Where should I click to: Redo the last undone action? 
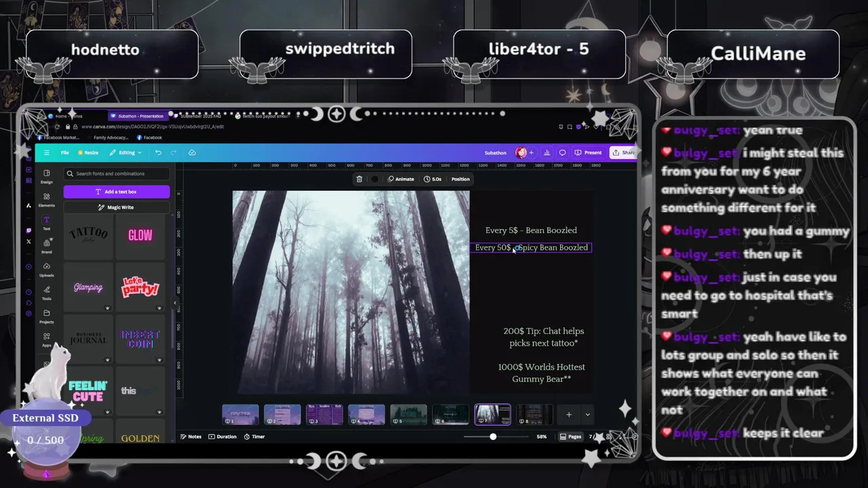[x=174, y=152]
